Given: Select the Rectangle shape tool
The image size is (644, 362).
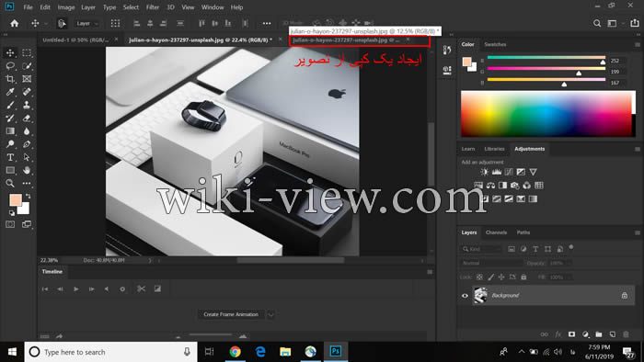Looking at the screenshot, I should point(10,170).
